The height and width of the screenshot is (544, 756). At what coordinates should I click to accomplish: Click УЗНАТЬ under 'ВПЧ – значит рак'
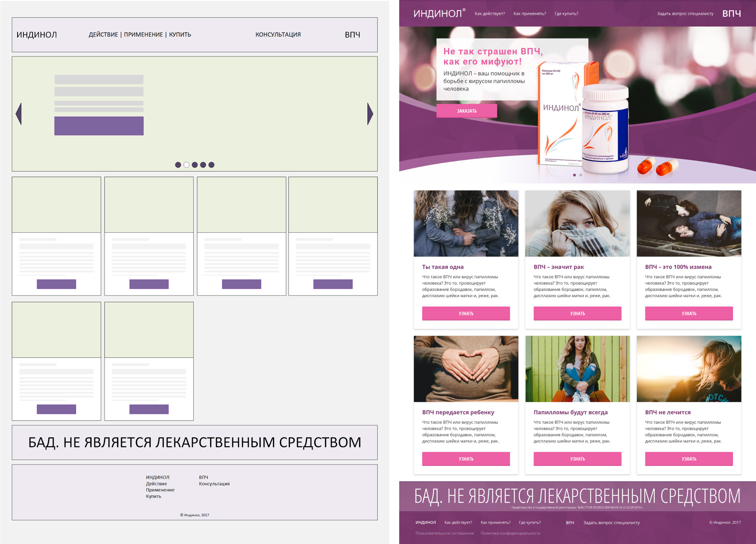(577, 314)
